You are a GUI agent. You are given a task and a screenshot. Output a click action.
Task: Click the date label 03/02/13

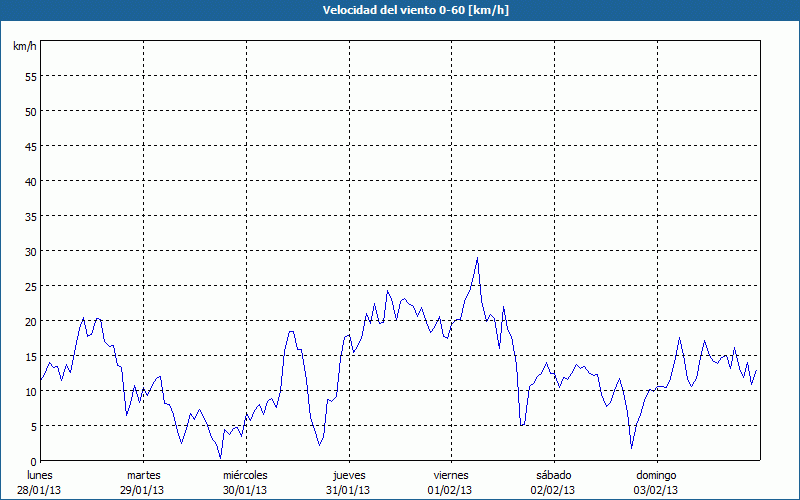point(656,490)
